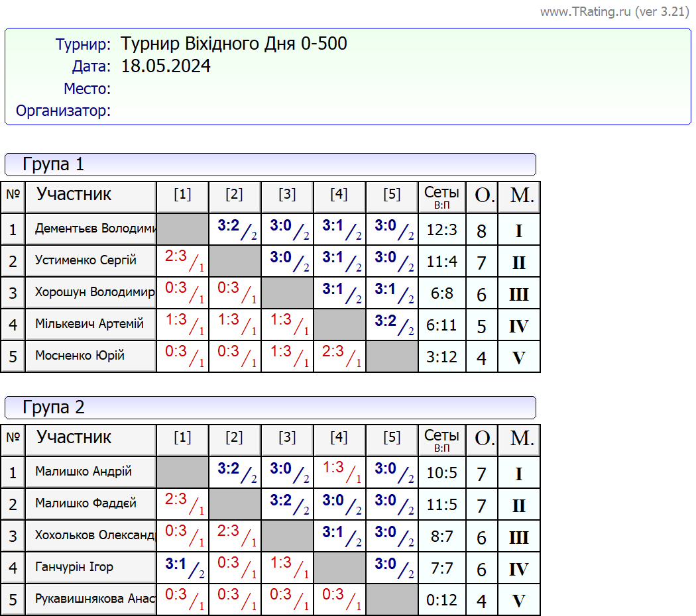
Task: Click the 0:12 sets total in Group 2
Action: [441, 600]
